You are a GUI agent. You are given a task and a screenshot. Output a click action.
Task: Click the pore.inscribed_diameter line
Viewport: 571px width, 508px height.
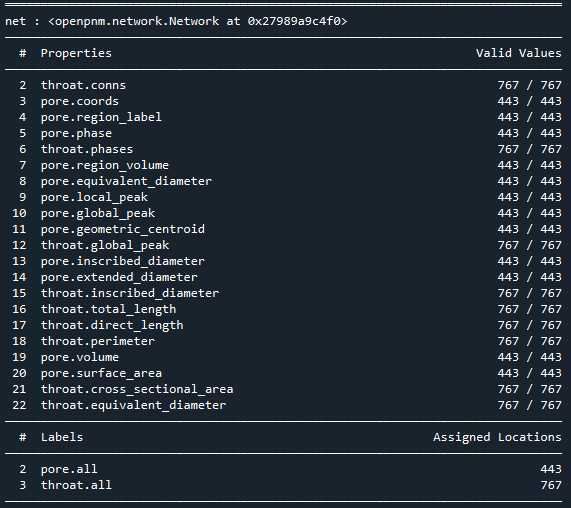click(x=283, y=261)
